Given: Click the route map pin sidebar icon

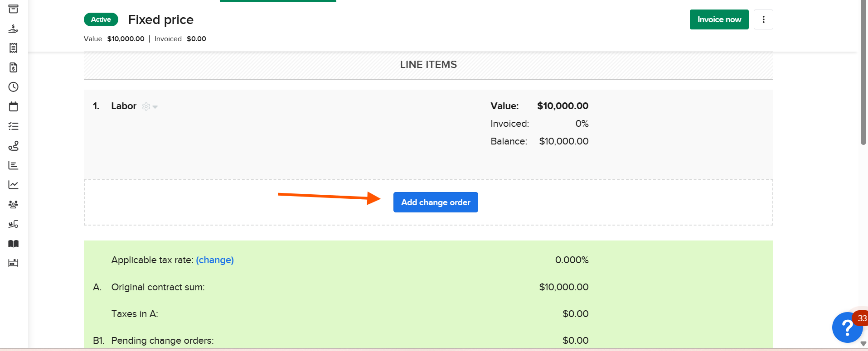Looking at the screenshot, I should click(x=14, y=146).
